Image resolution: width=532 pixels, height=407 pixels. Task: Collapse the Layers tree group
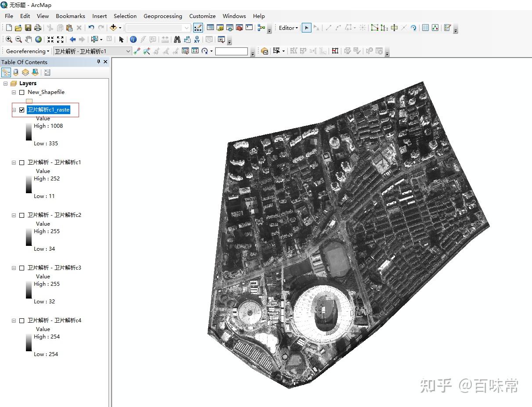5,83
